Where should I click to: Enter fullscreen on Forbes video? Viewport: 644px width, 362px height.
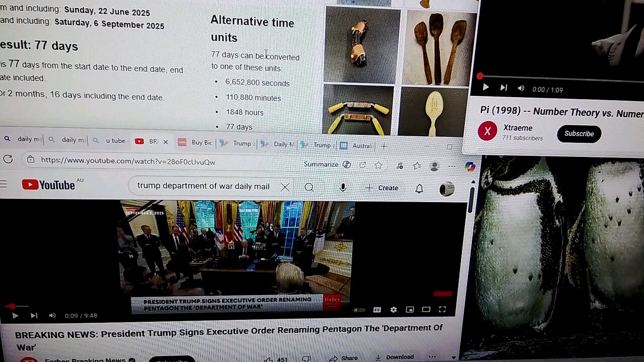(442, 310)
